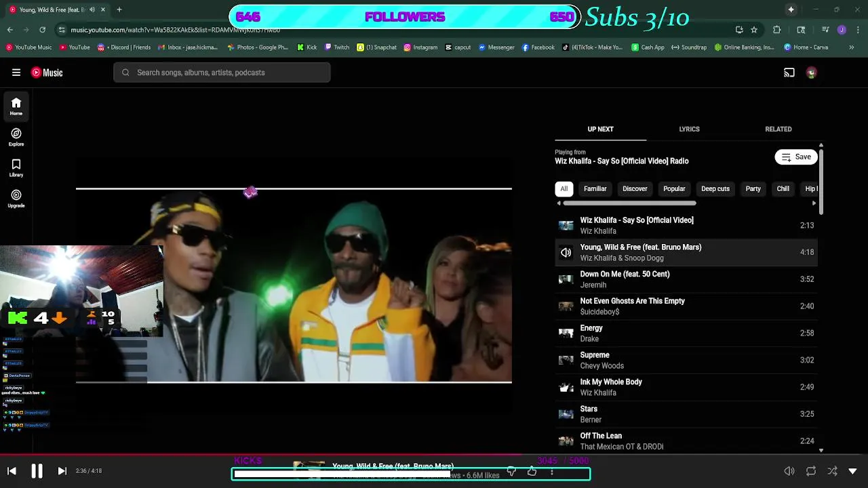Open the Home sidebar item
Viewport: 868px width, 488px height.
pyautogui.click(x=16, y=106)
